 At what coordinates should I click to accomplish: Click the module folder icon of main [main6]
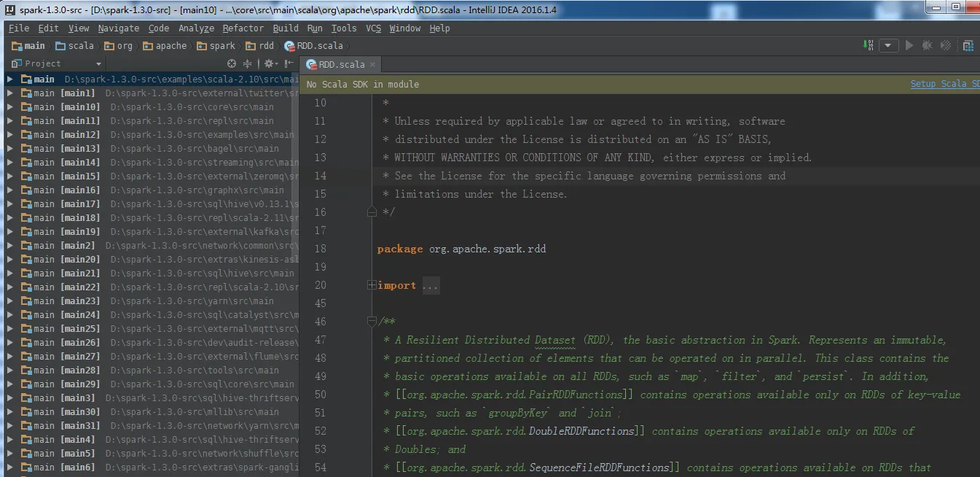click(x=26, y=467)
